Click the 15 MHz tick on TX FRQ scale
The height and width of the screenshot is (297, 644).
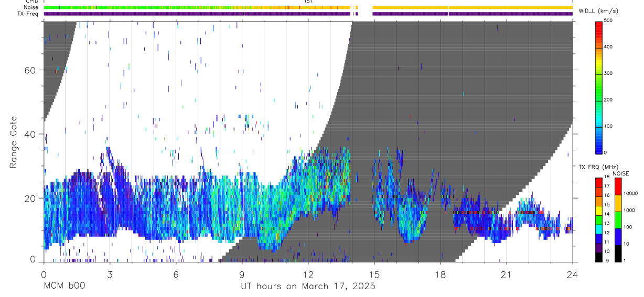(607, 204)
